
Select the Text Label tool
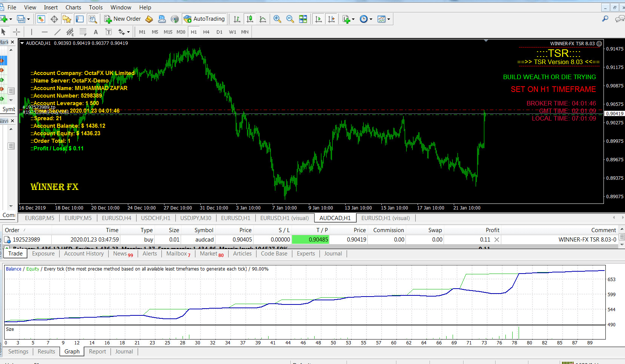pos(109,32)
